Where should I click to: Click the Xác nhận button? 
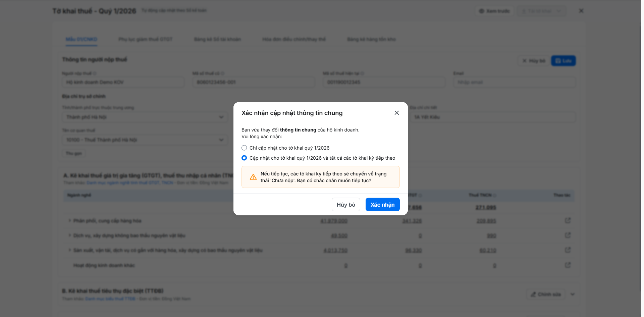point(382,205)
